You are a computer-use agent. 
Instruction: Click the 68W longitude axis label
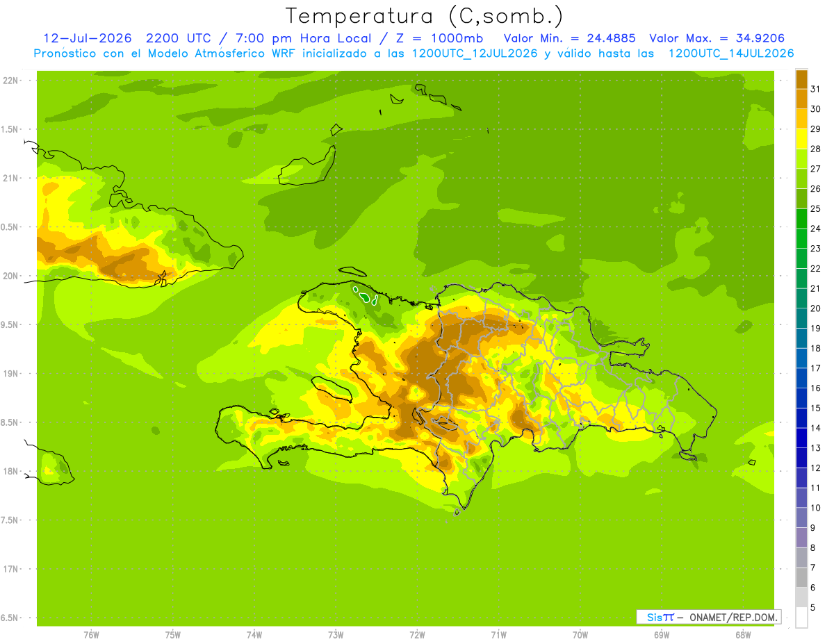tap(743, 635)
